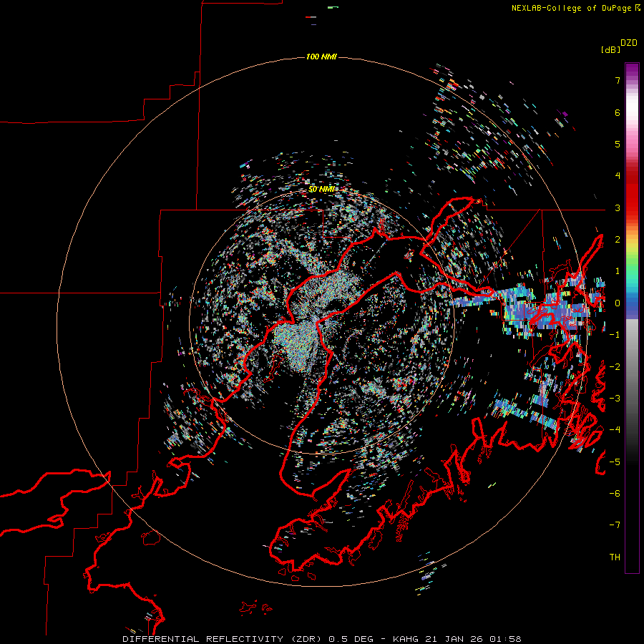Screen dimensions: 644x644
Task: Click the color scale value 0
Action: coord(618,303)
